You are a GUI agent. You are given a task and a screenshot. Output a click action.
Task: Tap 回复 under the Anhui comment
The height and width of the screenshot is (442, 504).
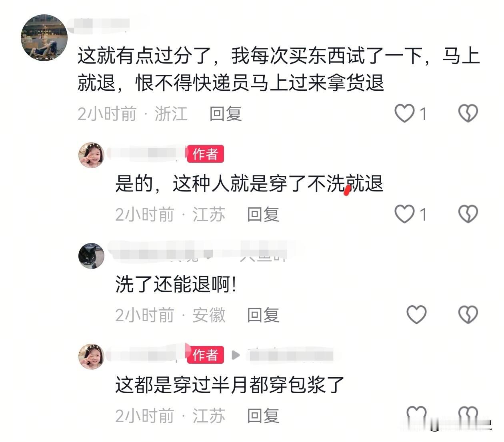tap(263, 315)
